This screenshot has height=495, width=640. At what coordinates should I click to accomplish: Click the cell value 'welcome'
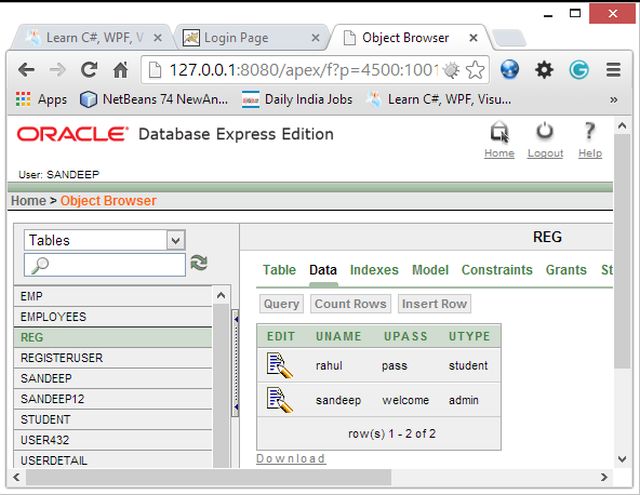(405, 400)
